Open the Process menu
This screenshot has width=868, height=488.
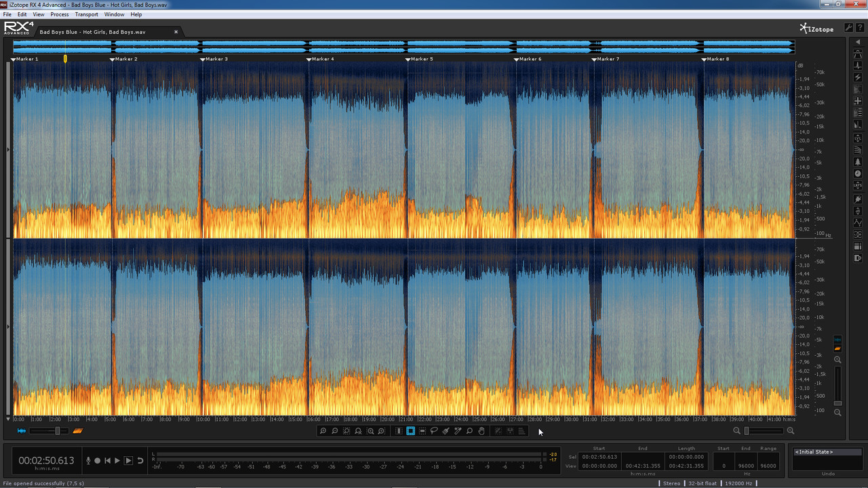[x=60, y=14]
